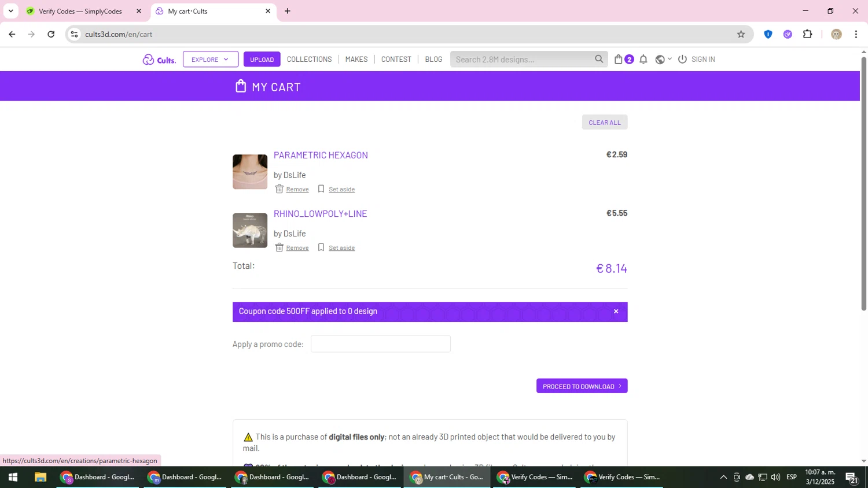The image size is (868, 488).
Task: Click the €8.14 total amount
Action: coord(612,268)
